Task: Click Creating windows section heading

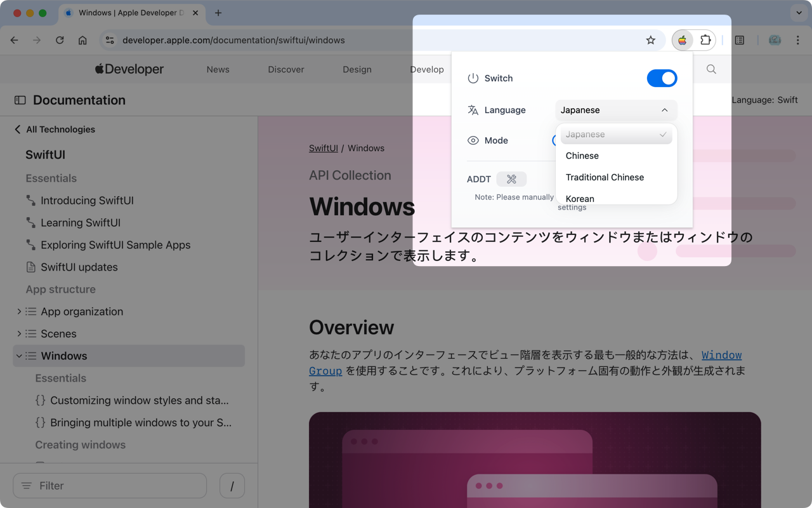Action: coord(80,444)
